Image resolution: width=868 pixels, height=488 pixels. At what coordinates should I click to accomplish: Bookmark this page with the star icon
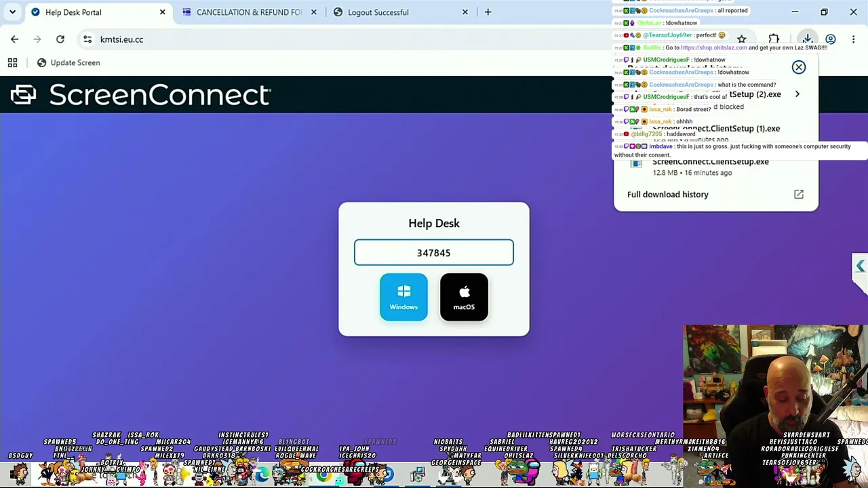click(x=741, y=39)
